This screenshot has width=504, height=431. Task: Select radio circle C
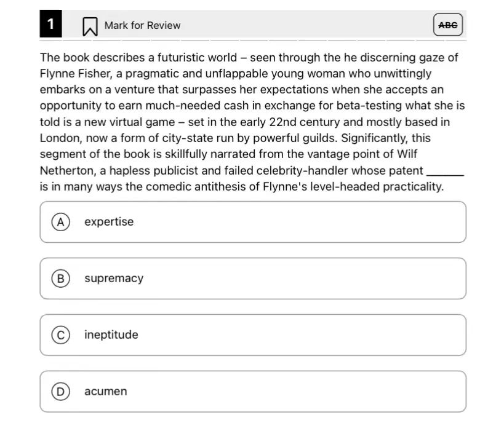click(x=60, y=335)
